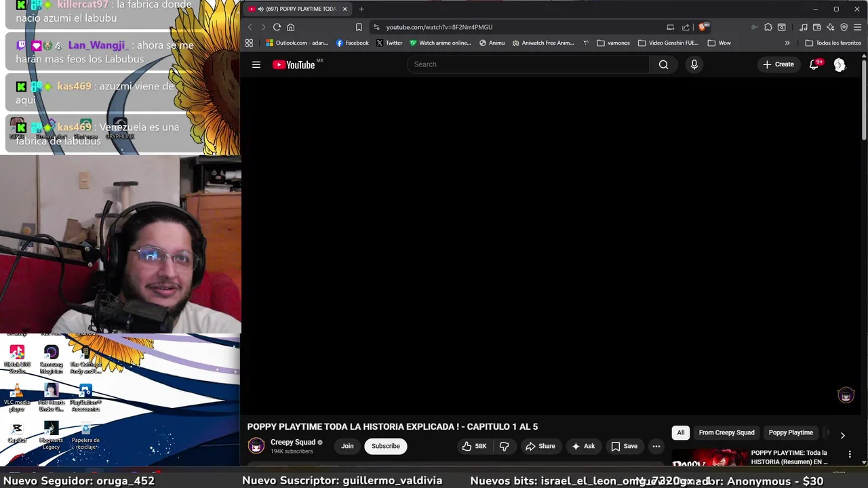Open Papelera de reciclaje on desktop

(x=85, y=436)
